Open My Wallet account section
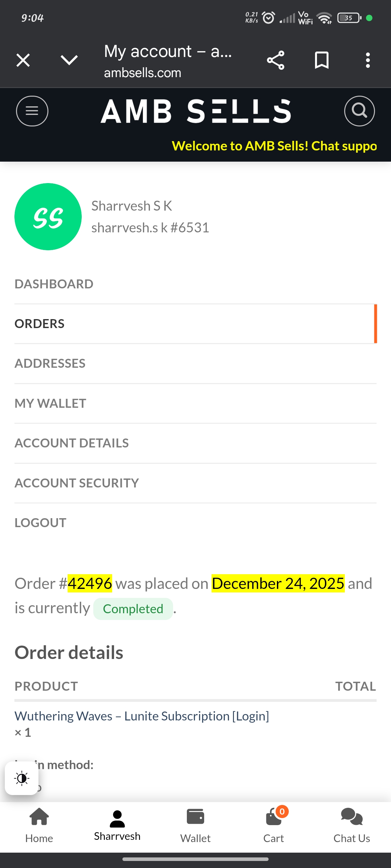 (x=50, y=403)
